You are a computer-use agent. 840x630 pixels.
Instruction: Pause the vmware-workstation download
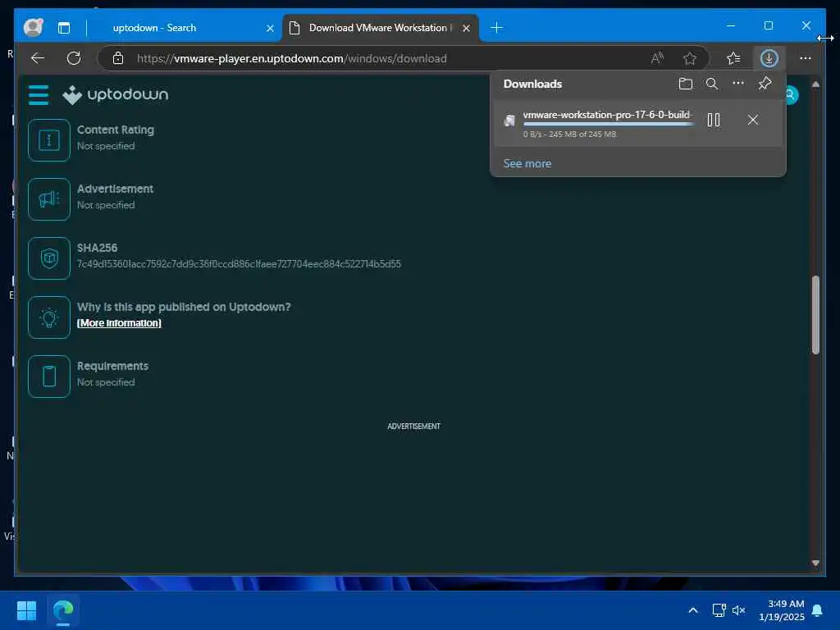coord(714,120)
